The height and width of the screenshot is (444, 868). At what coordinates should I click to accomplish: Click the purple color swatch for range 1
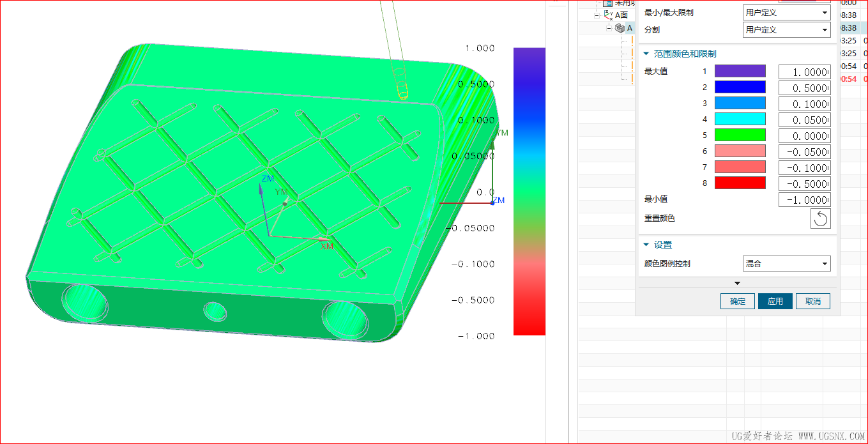point(740,72)
